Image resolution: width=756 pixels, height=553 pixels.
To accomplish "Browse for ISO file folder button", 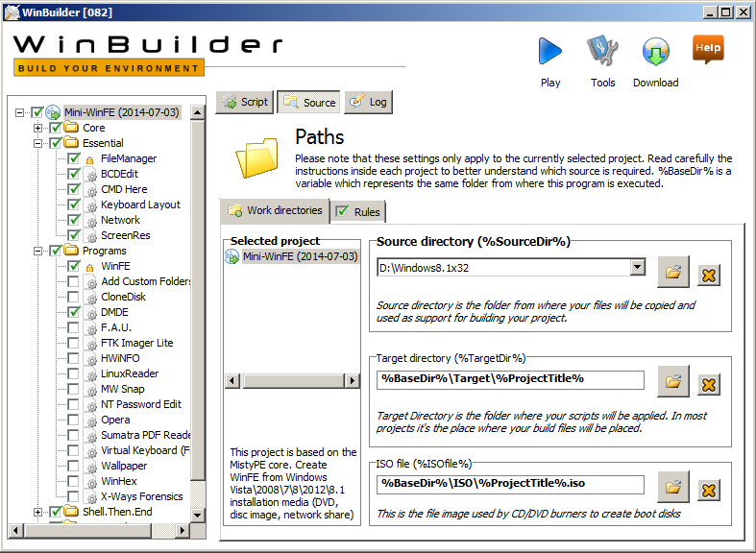I will [673, 487].
